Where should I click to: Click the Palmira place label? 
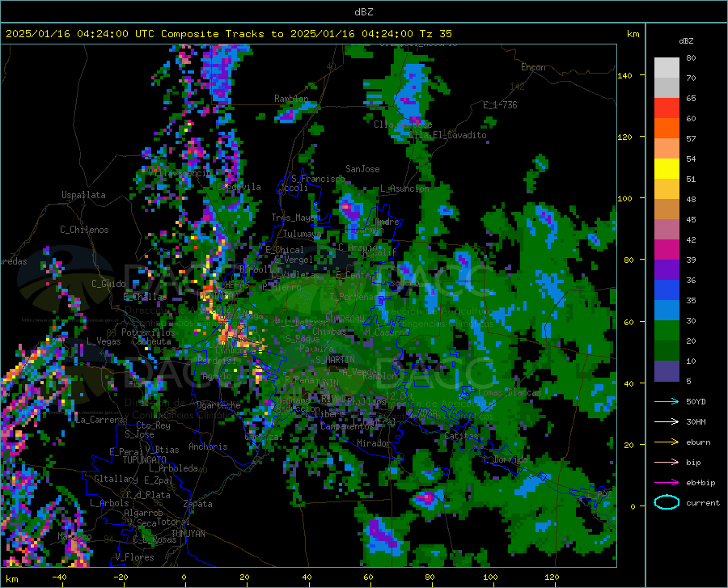coord(316,349)
